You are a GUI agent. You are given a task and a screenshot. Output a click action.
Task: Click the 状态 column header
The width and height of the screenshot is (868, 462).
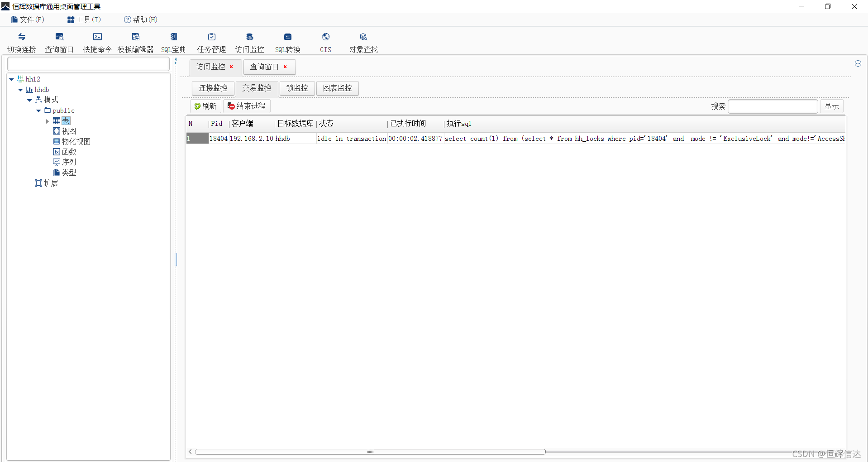tap(352, 124)
